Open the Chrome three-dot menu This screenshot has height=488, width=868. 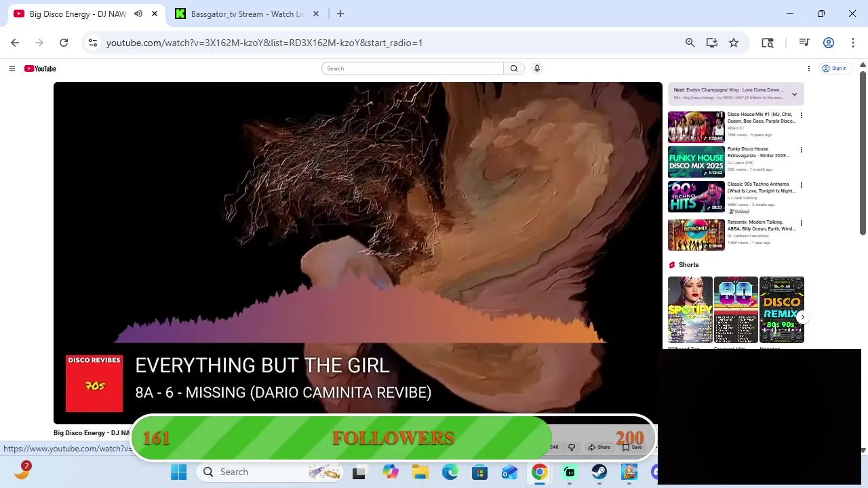point(852,43)
